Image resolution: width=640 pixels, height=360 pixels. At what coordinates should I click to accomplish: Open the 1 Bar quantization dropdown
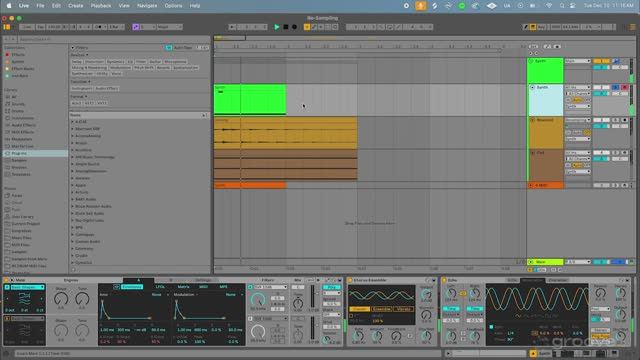(116, 27)
